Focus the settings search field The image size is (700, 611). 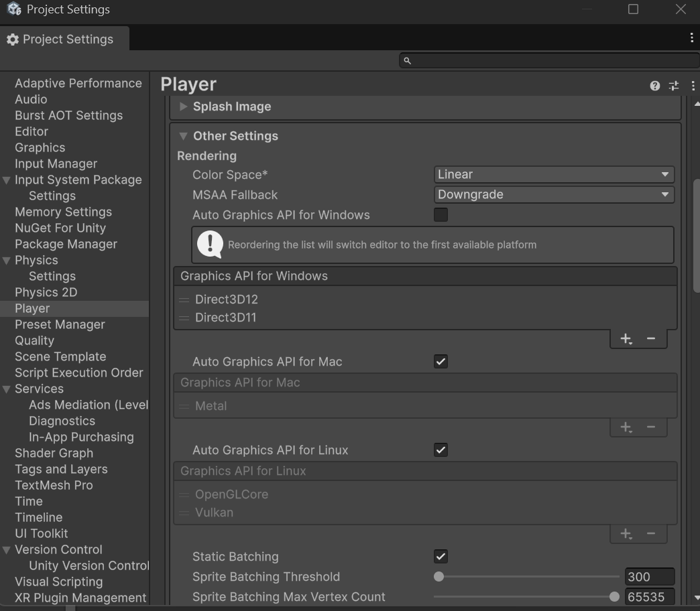click(550, 61)
